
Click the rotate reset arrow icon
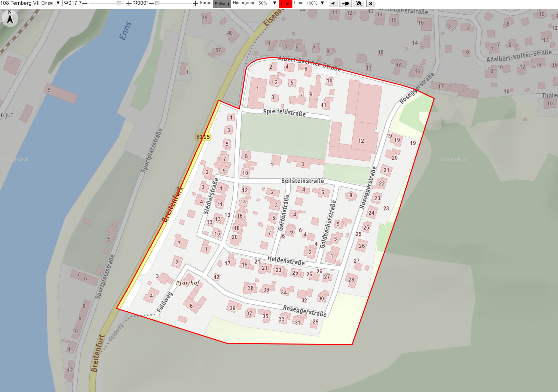tap(135, 3)
